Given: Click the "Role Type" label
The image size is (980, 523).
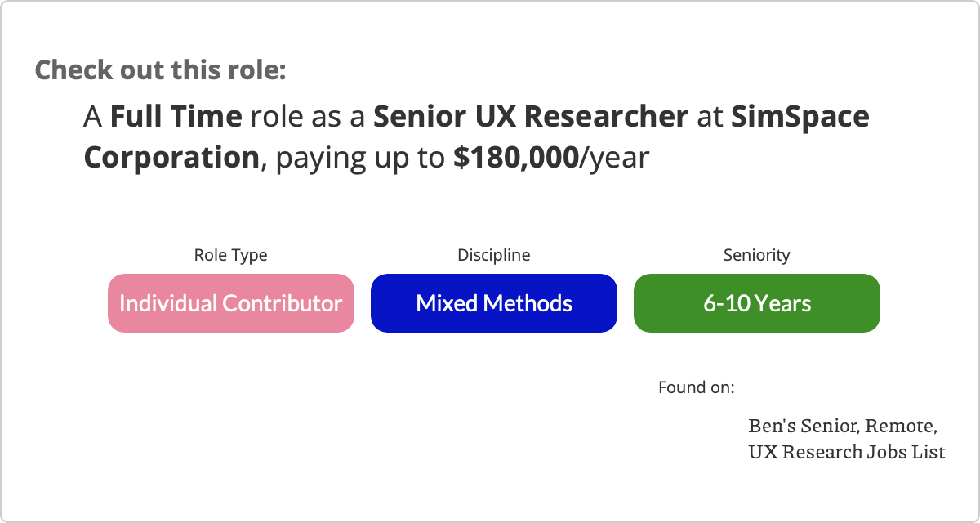Looking at the screenshot, I should pyautogui.click(x=230, y=255).
